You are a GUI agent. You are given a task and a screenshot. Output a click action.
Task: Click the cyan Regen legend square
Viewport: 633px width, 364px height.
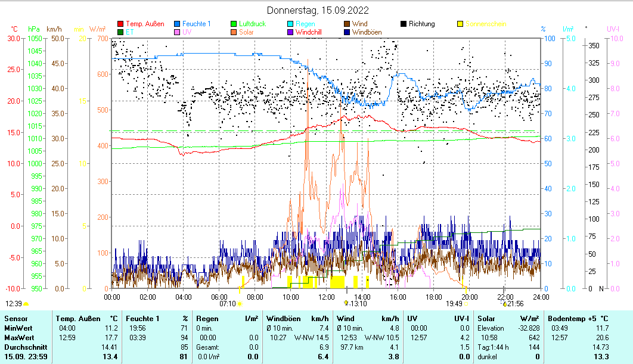coord(290,24)
